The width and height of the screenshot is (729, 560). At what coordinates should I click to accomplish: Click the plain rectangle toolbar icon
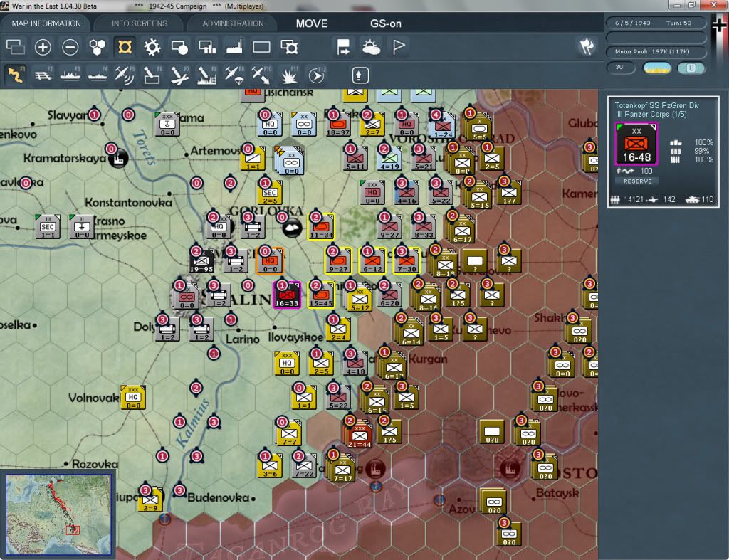(x=261, y=47)
